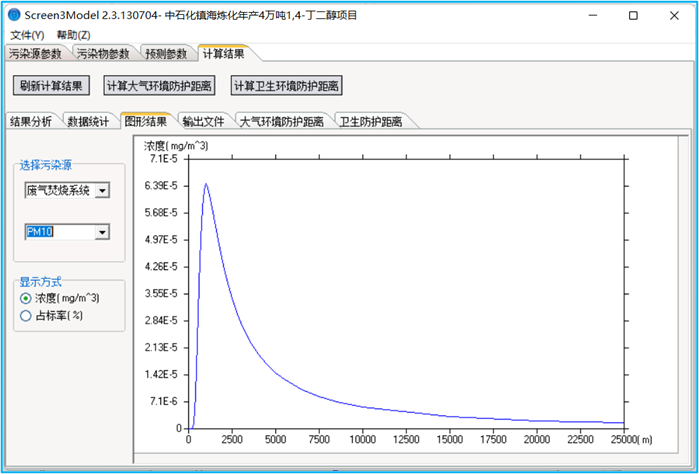Open the 文件(Y) menu
The height and width of the screenshot is (474, 699).
coord(27,35)
